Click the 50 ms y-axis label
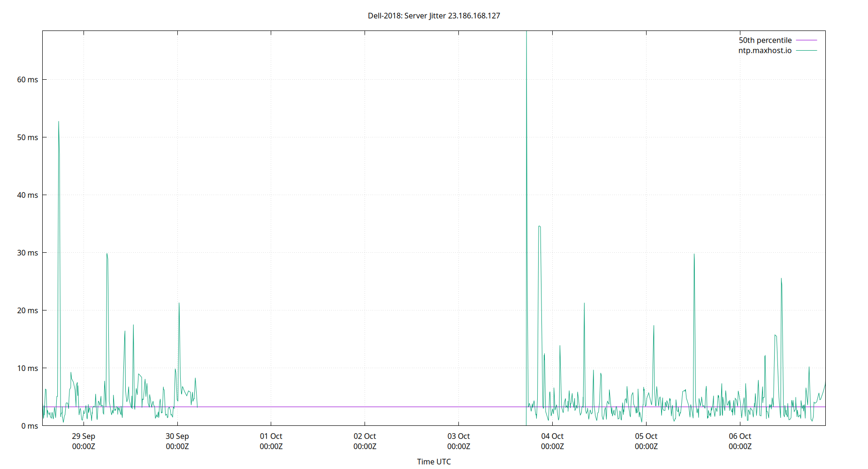 (28, 137)
